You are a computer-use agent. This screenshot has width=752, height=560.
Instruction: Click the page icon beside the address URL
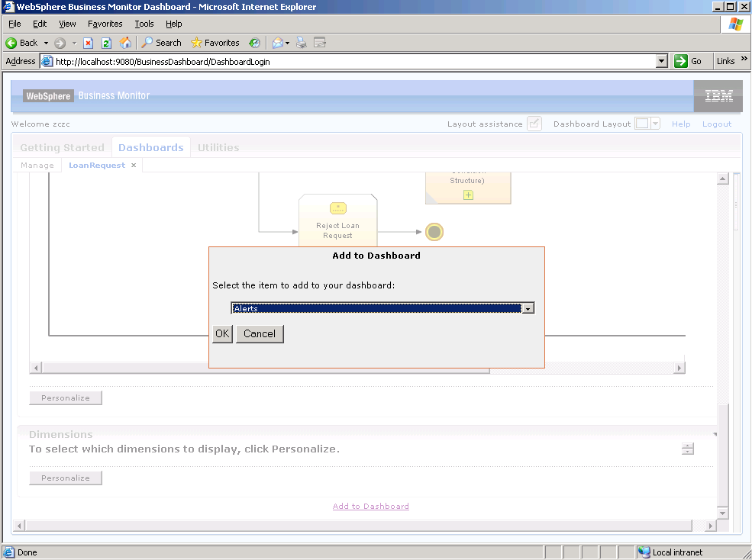(47, 61)
